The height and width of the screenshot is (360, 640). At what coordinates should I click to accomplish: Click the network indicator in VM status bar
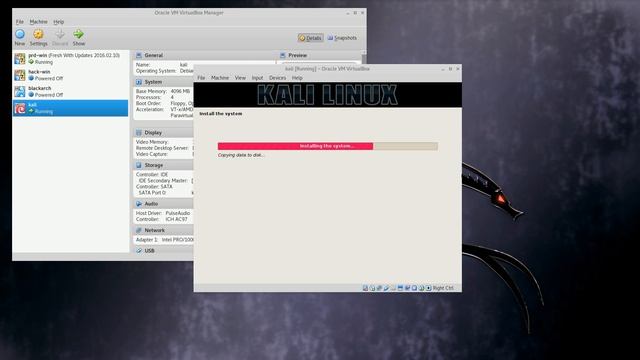pos(379,288)
